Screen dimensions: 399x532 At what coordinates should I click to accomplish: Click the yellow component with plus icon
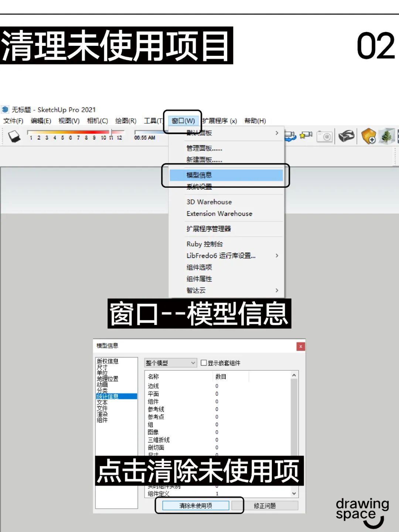tap(368, 136)
